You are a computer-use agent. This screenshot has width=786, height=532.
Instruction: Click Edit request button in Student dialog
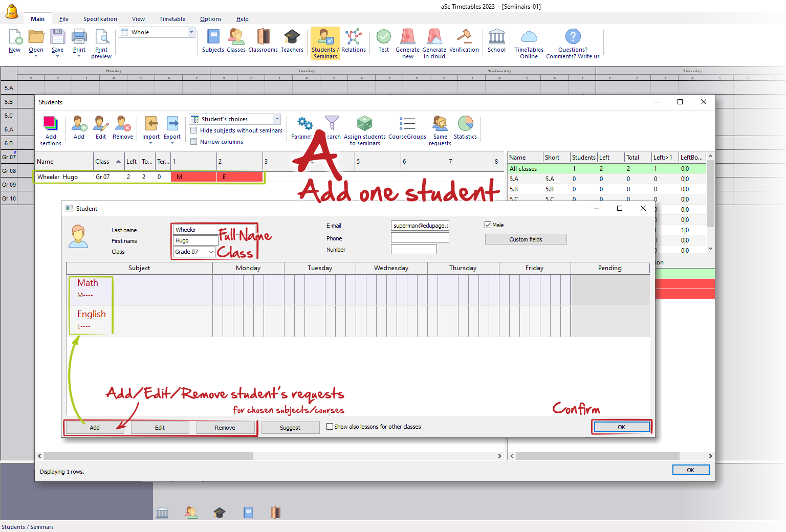160,428
